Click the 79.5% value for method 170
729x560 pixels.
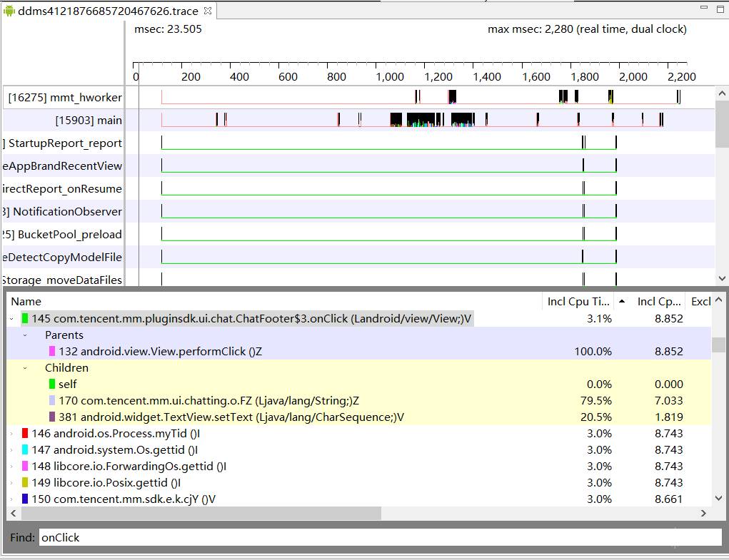click(596, 400)
